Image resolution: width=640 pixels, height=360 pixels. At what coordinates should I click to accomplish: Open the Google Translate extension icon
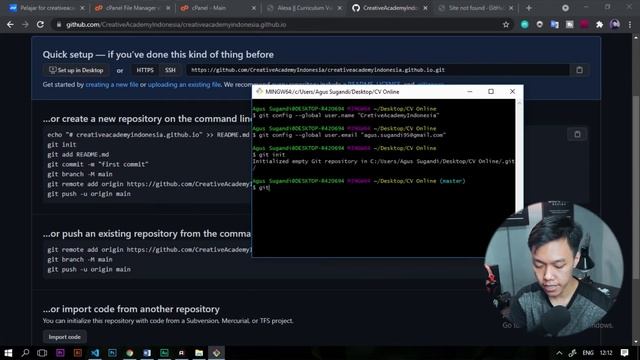[554, 24]
